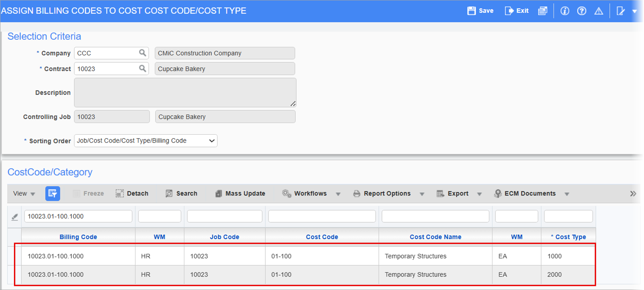Click the Save disk icon
Image resolution: width=644 pixels, height=290 pixels.
click(472, 11)
